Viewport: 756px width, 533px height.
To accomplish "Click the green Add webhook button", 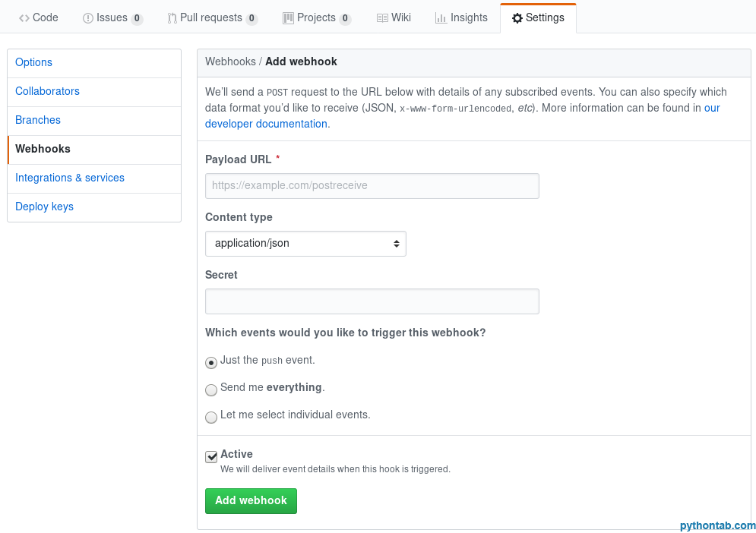I will click(251, 501).
